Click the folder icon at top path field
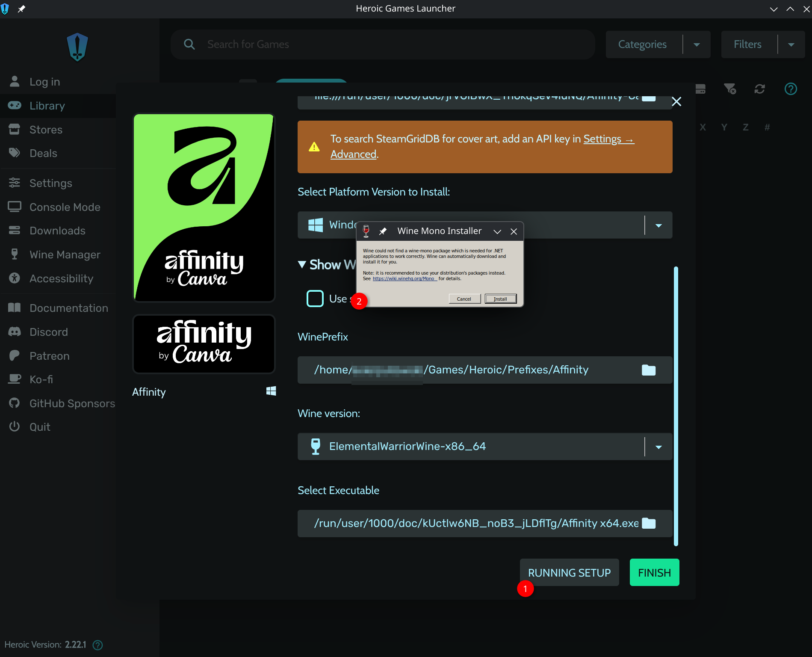This screenshot has width=812, height=657. coord(649,98)
